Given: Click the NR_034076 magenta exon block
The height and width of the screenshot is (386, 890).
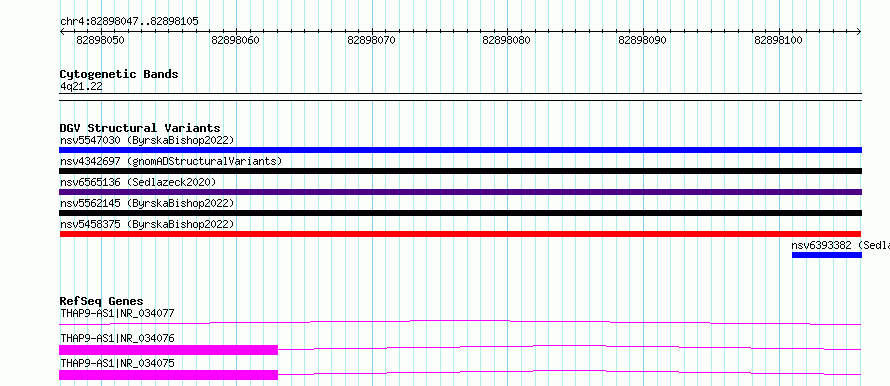Looking at the screenshot, I should 169,350.
